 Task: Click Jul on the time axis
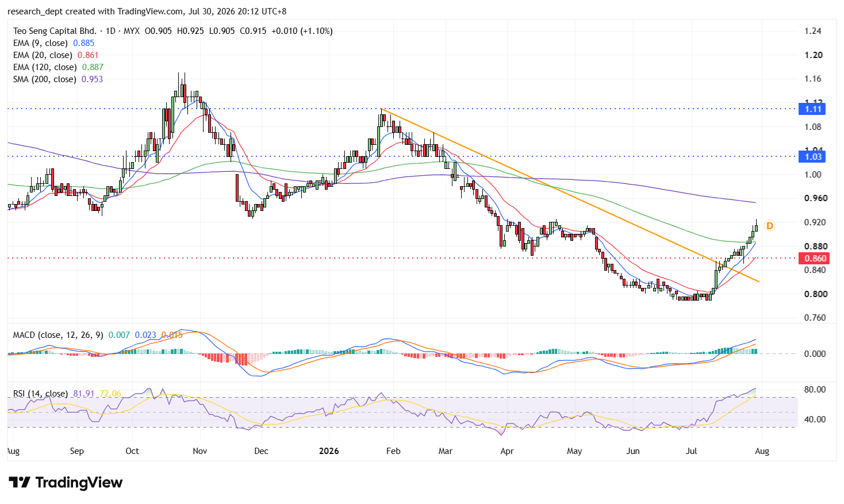[x=691, y=451]
